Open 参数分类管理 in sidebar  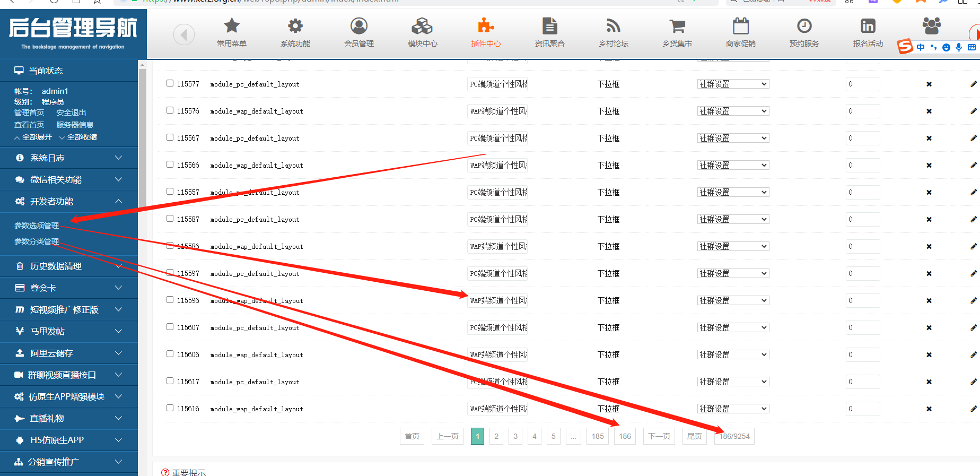[x=37, y=241]
